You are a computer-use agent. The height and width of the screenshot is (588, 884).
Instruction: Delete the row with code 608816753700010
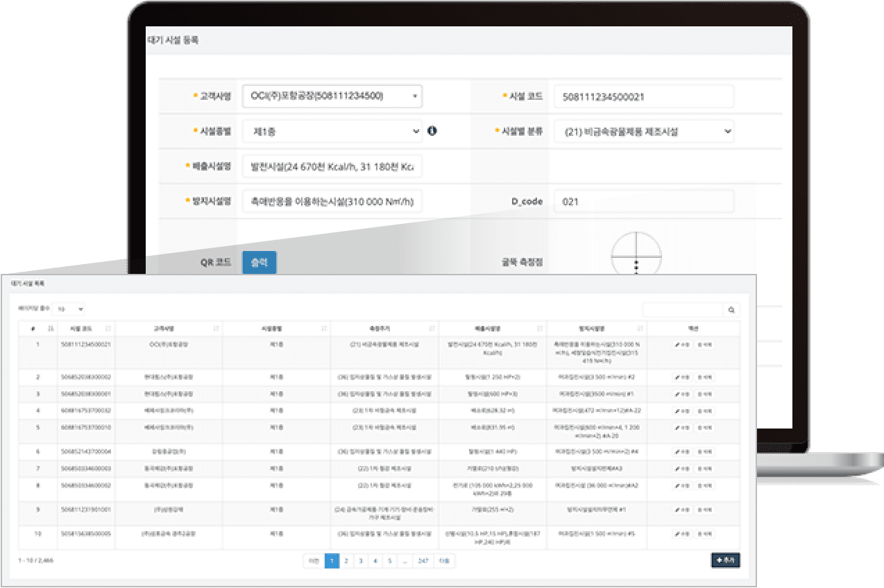click(x=704, y=427)
